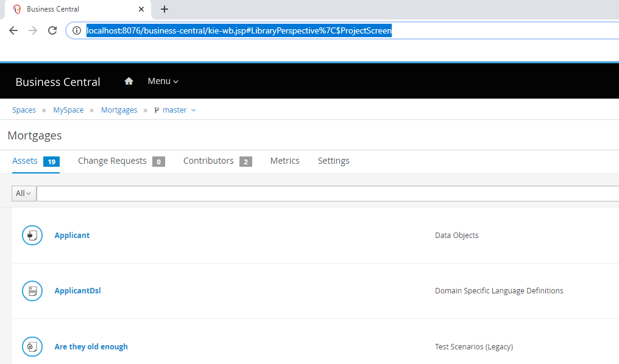
Task: Open the All asset filter dropdown
Action: (x=24, y=193)
